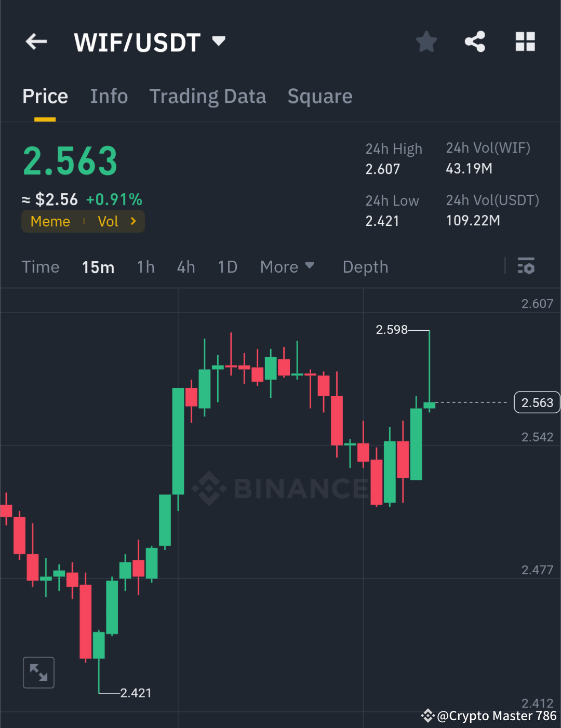
Task: Select the 4h timeframe option
Action: click(186, 266)
